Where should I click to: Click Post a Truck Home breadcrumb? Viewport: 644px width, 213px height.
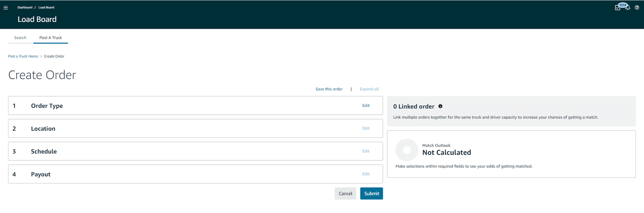(23, 56)
